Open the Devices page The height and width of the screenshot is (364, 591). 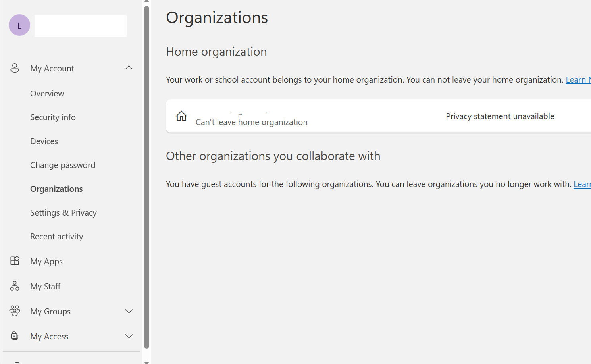44,141
